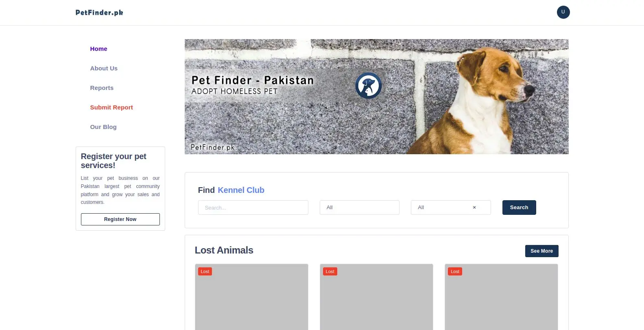
Task: Click the Lost badge on third card
Action: coord(455,271)
